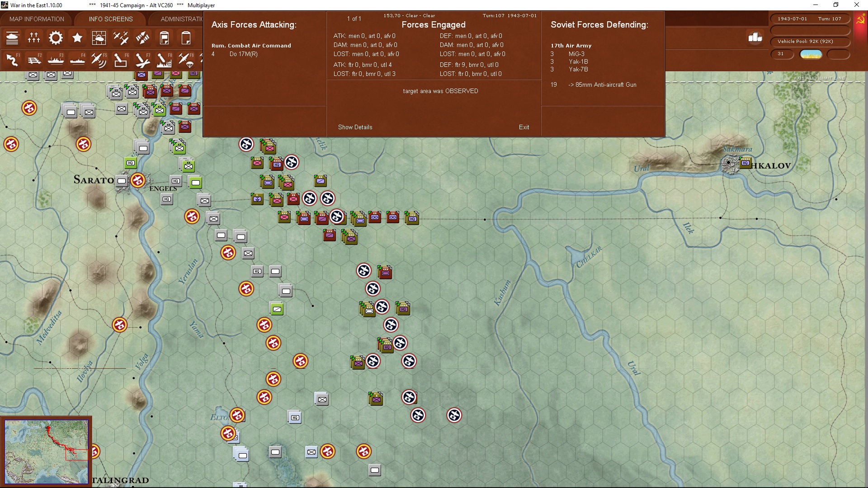Activate the F5 air recon mode
The image size is (868, 488).
(x=99, y=60)
